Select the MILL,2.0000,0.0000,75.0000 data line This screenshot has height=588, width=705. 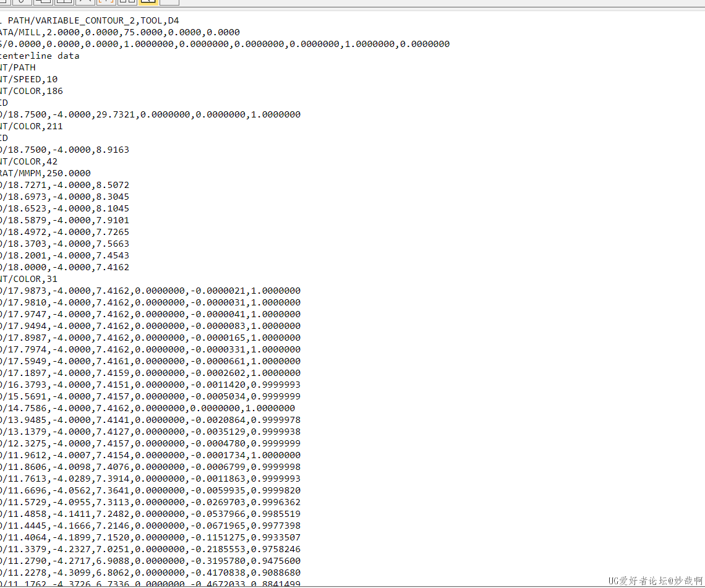coord(119,32)
